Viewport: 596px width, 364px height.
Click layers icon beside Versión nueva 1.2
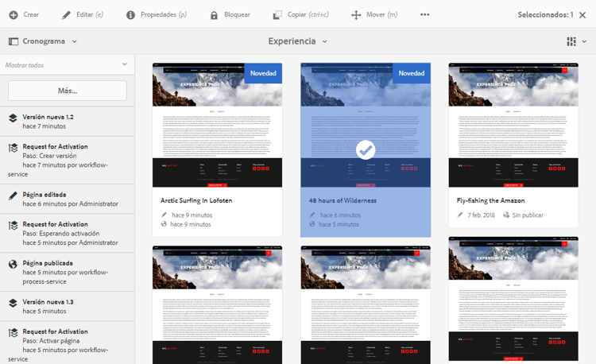pos(13,118)
